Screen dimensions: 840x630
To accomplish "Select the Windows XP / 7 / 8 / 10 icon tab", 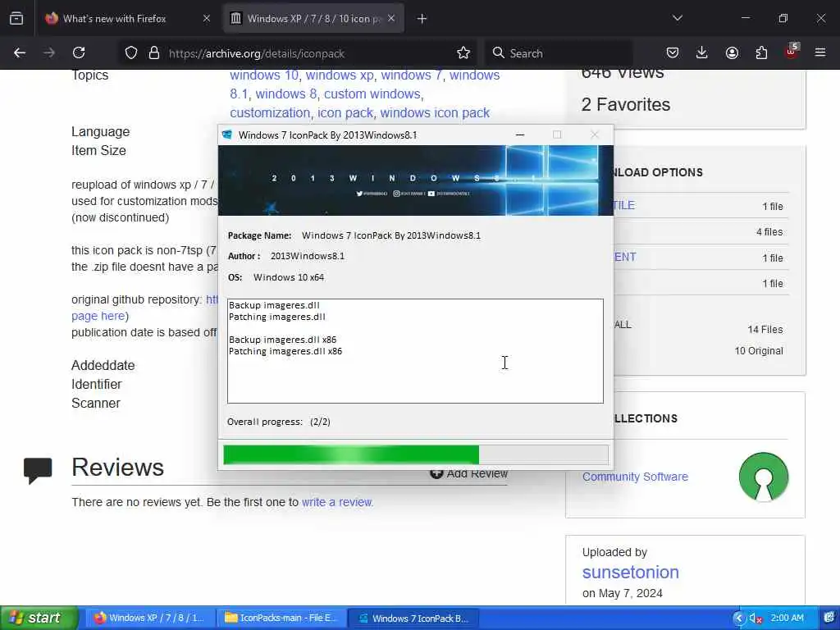I will point(313,19).
